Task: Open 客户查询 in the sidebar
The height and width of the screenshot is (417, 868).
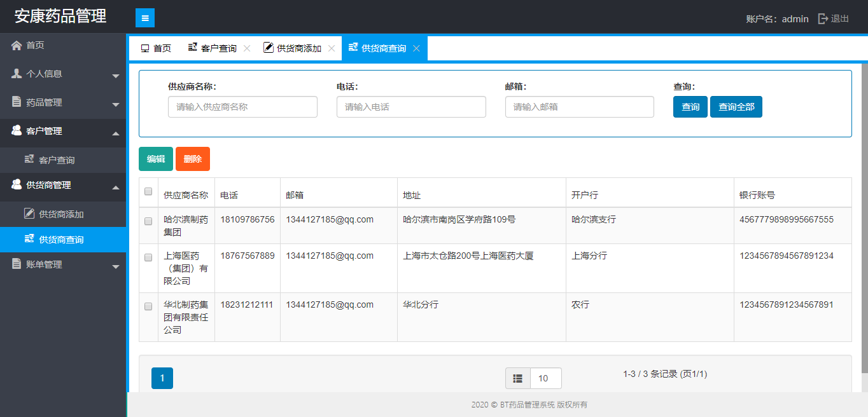Action: point(63,160)
